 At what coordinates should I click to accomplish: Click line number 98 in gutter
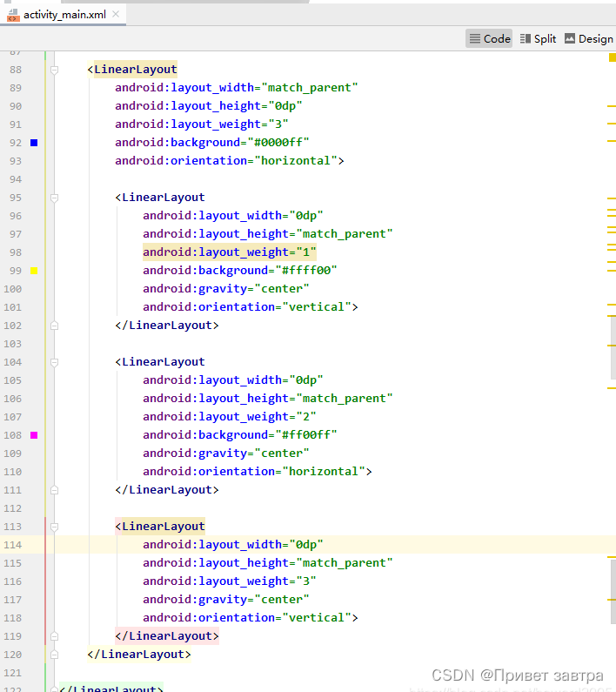click(x=16, y=252)
